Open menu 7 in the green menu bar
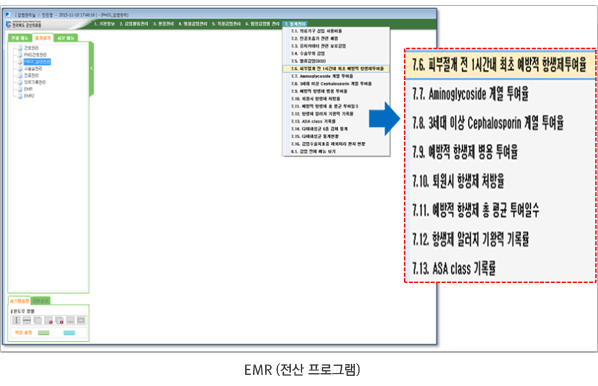The width and height of the screenshot is (598, 386). tap(296, 24)
